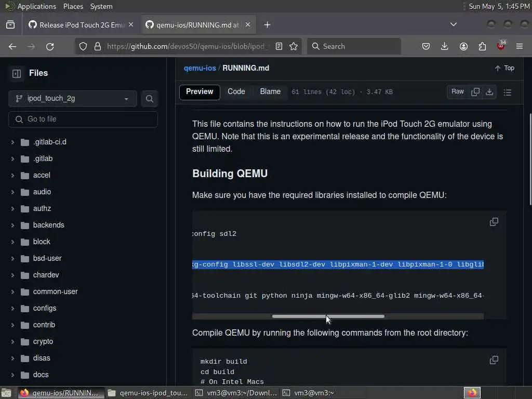Open document outline list icon
The height and width of the screenshot is (399, 532).
(x=508, y=92)
